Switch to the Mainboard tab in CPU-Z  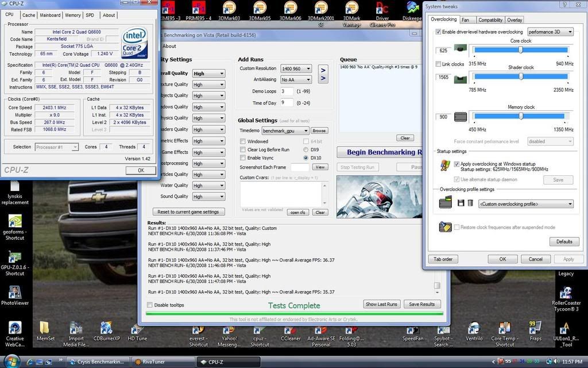coord(51,15)
